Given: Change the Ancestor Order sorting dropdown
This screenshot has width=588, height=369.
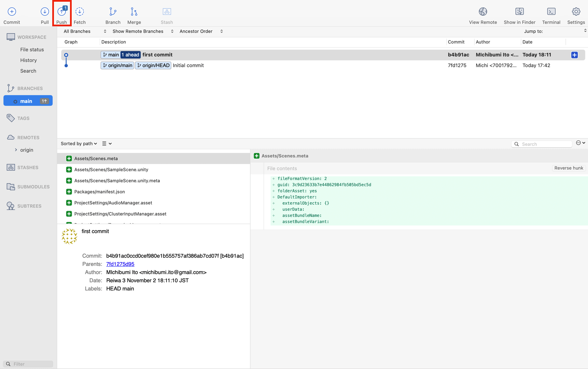Looking at the screenshot, I should click(201, 31).
